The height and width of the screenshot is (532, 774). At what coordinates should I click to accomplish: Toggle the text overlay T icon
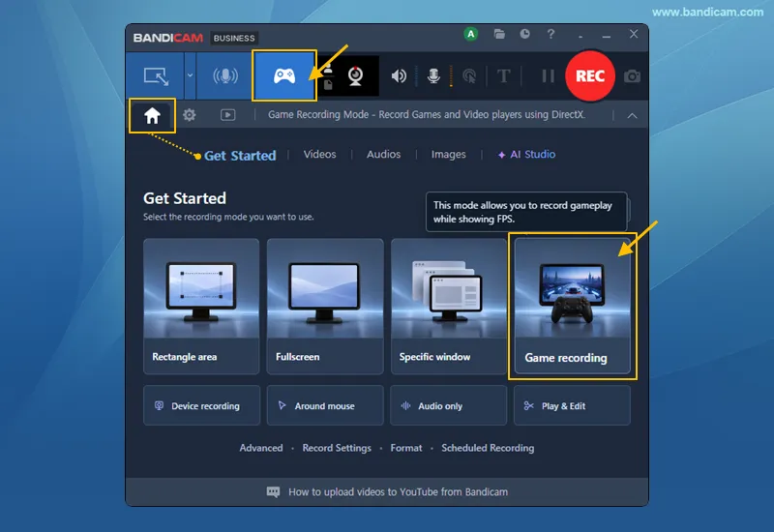[x=503, y=76]
